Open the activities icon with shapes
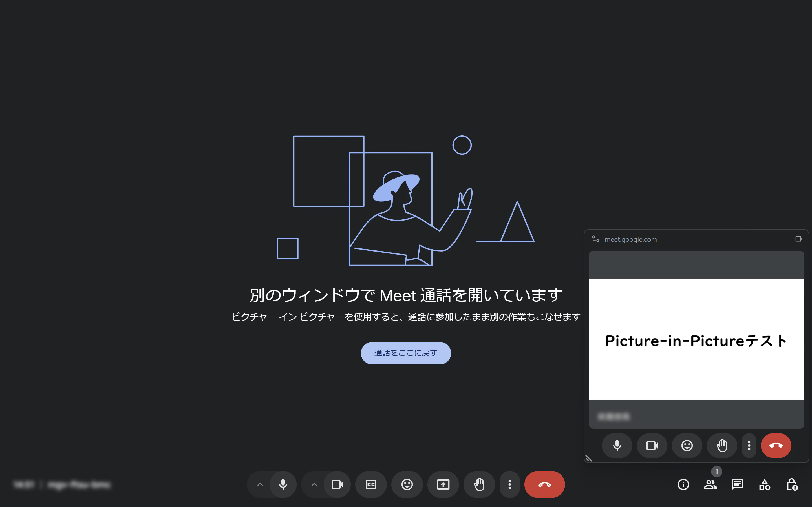812x507 pixels. (x=765, y=484)
